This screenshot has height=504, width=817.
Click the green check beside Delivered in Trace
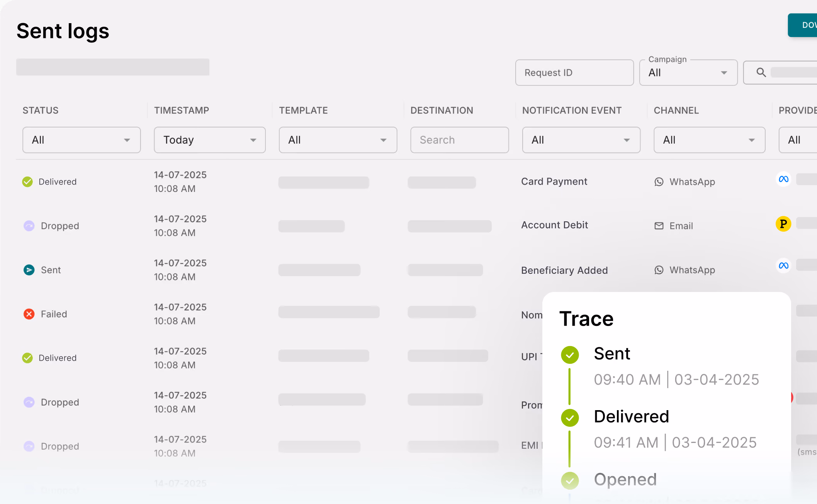click(570, 417)
